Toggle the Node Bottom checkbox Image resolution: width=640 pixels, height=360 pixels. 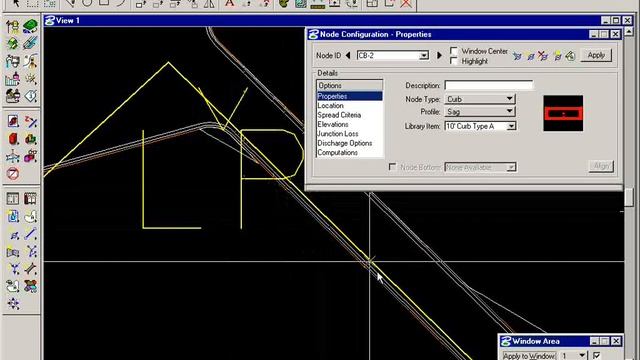(x=392, y=167)
